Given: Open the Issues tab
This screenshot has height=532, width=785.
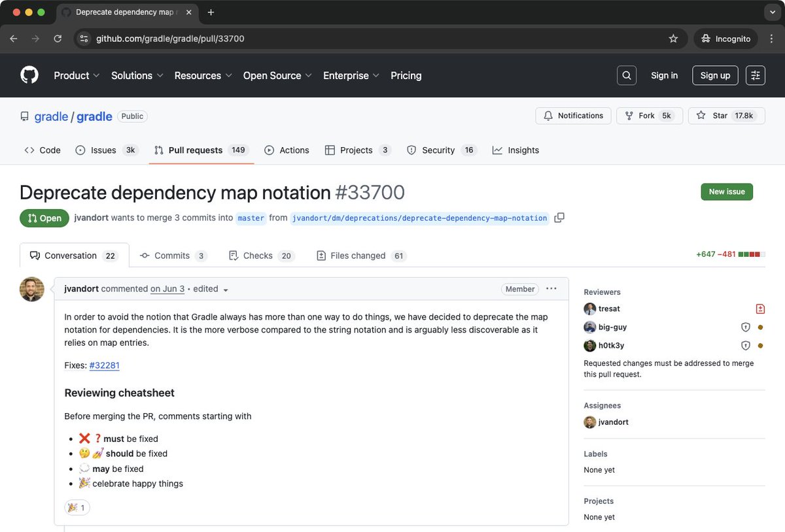Looking at the screenshot, I should 106,150.
